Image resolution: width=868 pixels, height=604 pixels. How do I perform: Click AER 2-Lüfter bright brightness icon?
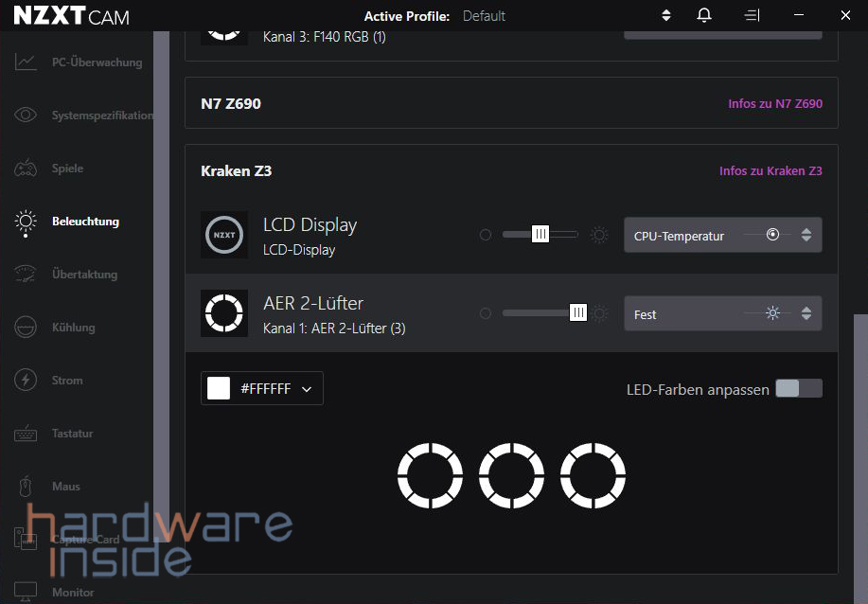point(599,313)
